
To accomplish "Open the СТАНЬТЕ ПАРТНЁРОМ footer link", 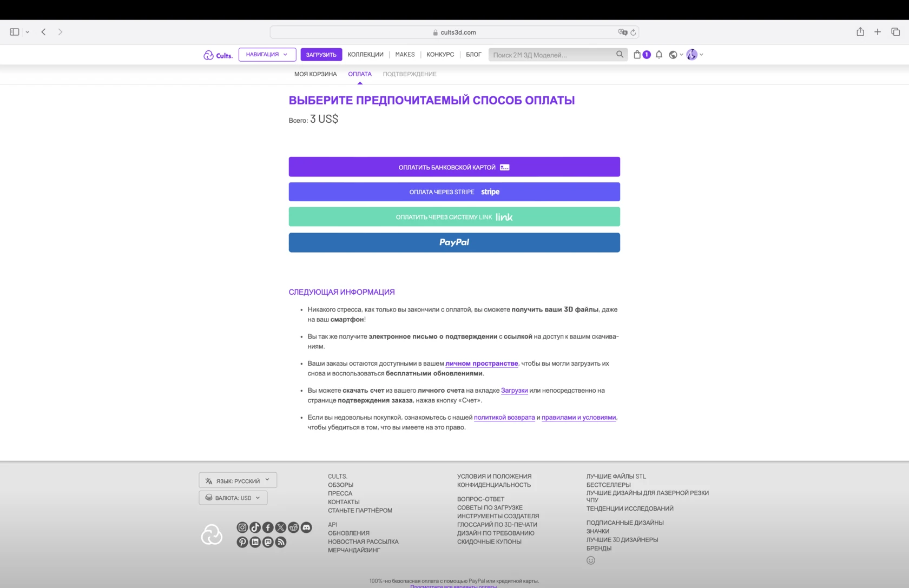I will [360, 510].
